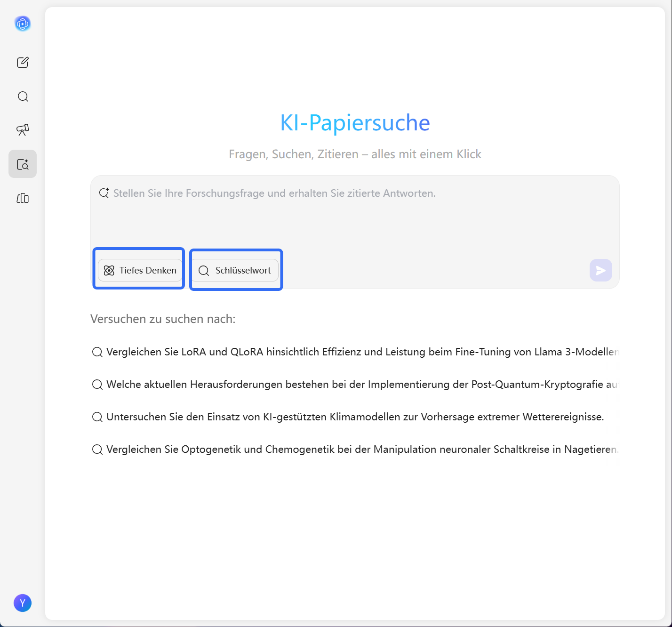Start a new chat with the compose icon

point(22,62)
